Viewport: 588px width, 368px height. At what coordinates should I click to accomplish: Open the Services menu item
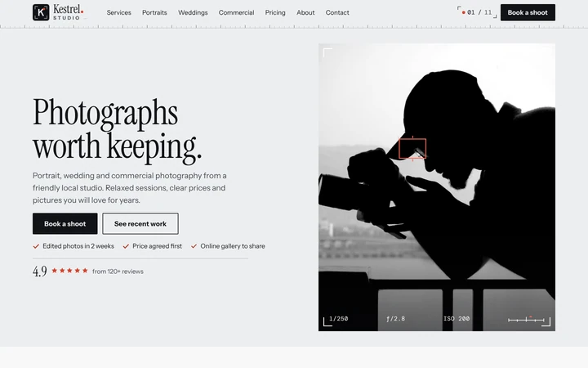[119, 12]
